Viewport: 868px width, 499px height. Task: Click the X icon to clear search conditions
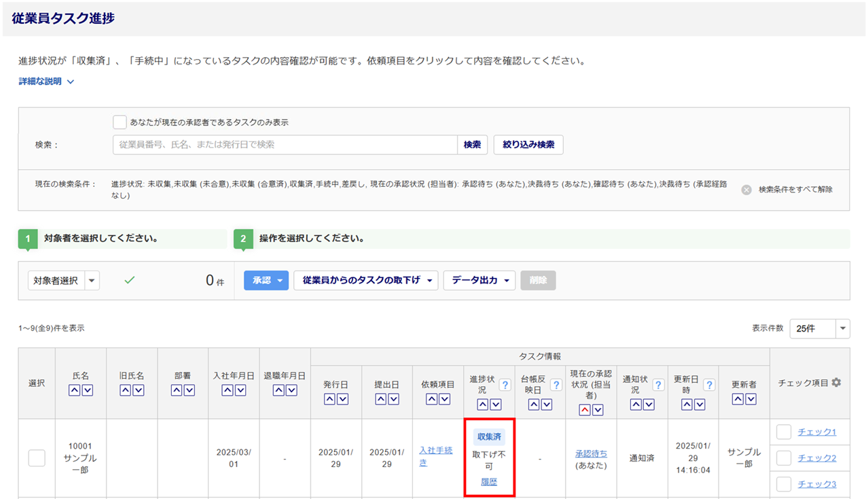(746, 190)
